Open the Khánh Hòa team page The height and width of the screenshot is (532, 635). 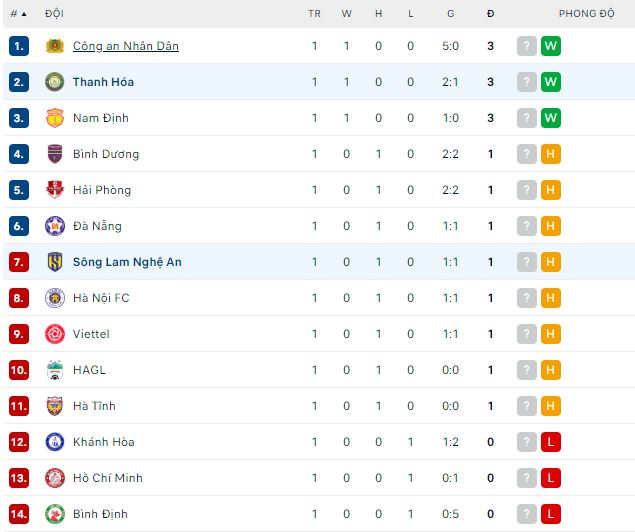pos(104,442)
